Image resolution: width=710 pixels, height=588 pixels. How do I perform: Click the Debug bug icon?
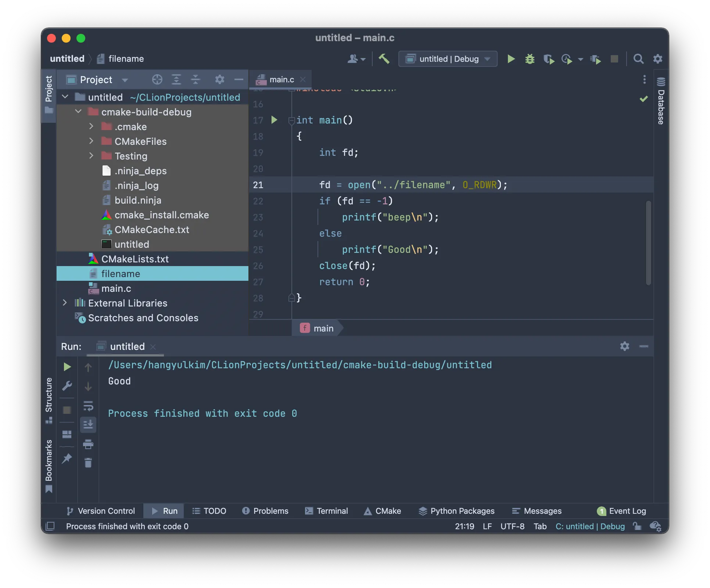click(530, 59)
